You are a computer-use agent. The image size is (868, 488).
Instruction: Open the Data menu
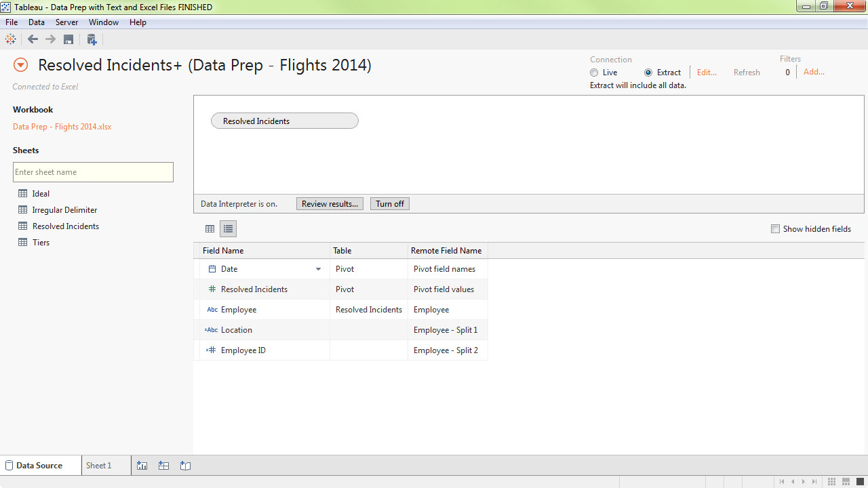point(37,22)
